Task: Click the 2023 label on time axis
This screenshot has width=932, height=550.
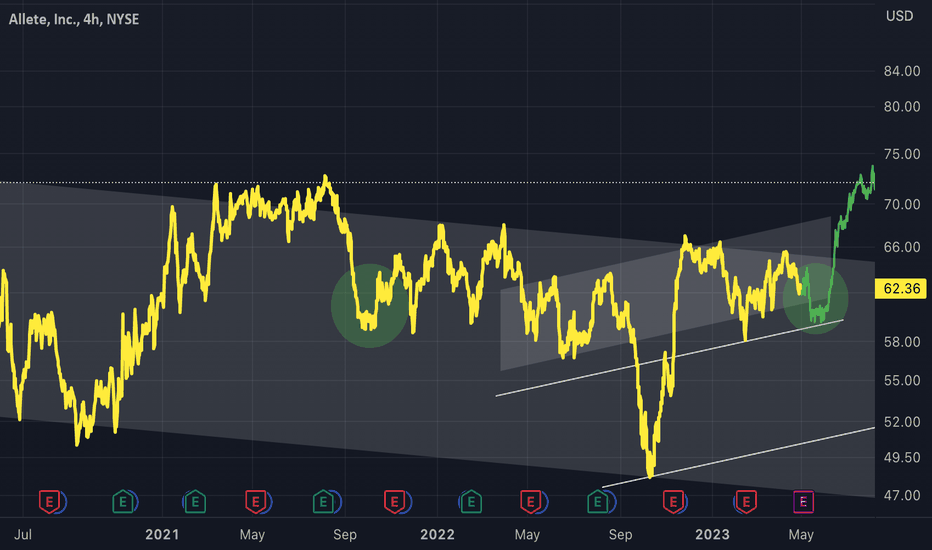Action: pyautogui.click(x=712, y=535)
